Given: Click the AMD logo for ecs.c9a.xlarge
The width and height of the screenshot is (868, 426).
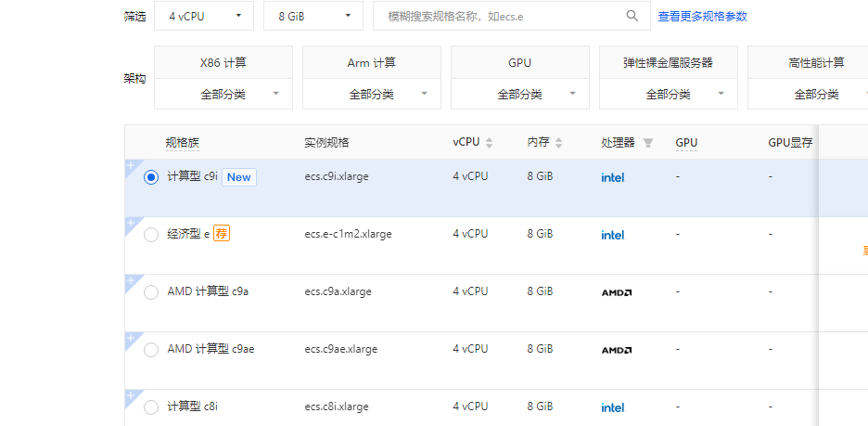Looking at the screenshot, I should (617, 292).
